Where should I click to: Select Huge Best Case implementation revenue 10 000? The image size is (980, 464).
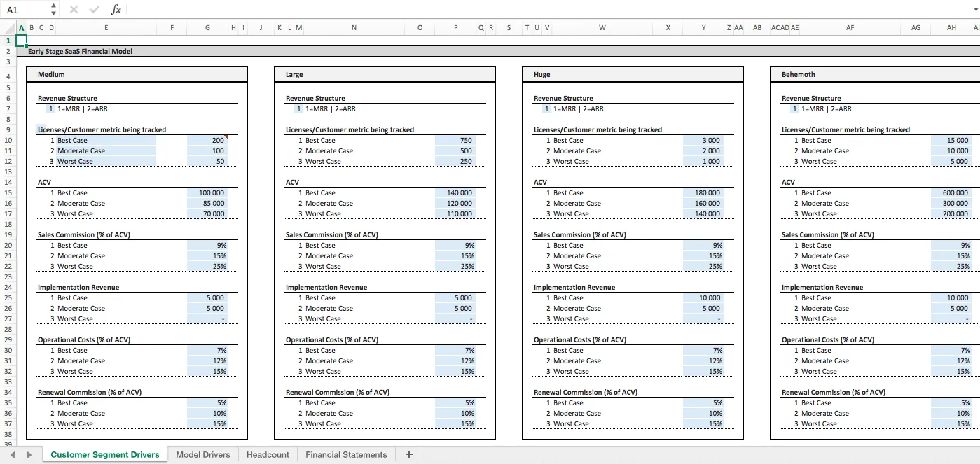click(x=703, y=297)
